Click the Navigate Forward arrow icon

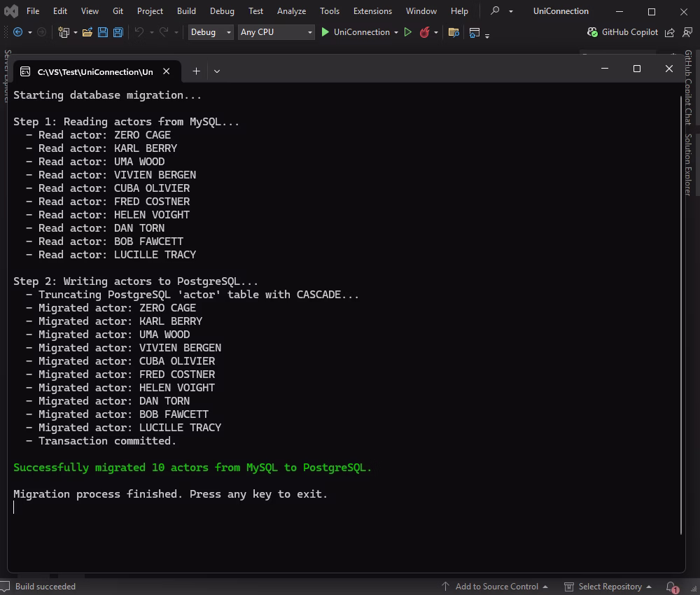tap(41, 32)
